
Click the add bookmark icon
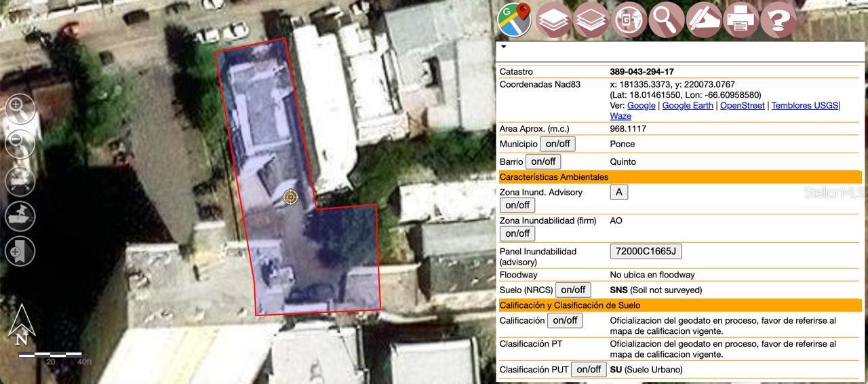pyautogui.click(x=20, y=252)
